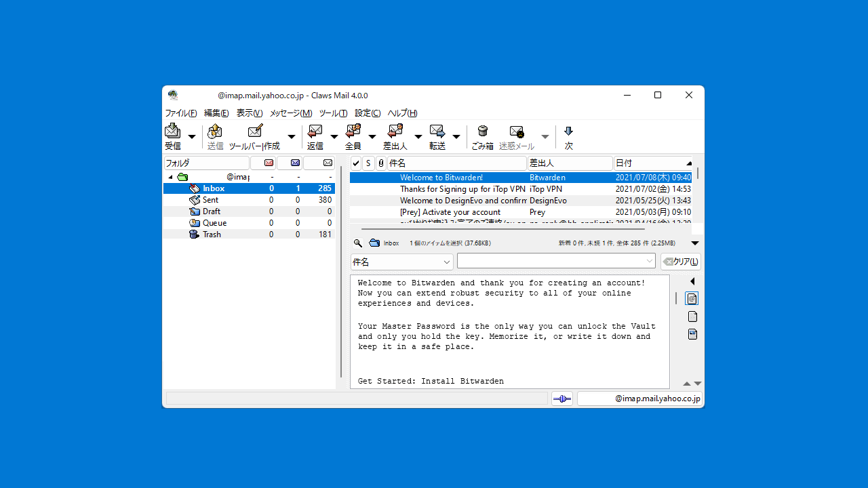868x488 pixels.
Task: Open the 表示(V) menu
Action: coord(249,113)
